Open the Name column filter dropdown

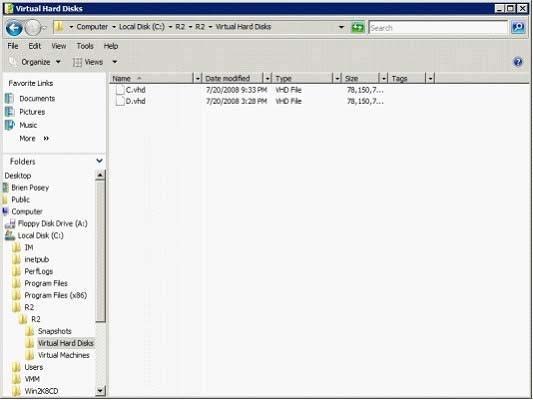pyautogui.click(x=197, y=79)
